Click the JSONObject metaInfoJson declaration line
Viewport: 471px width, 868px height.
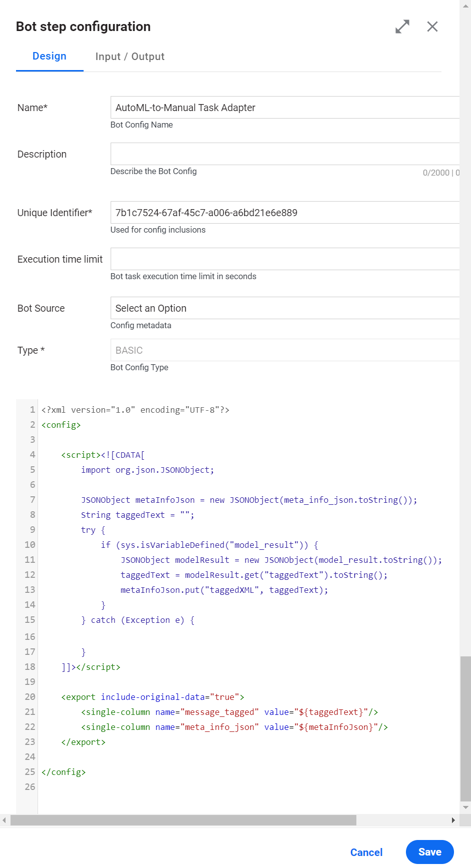coord(249,500)
